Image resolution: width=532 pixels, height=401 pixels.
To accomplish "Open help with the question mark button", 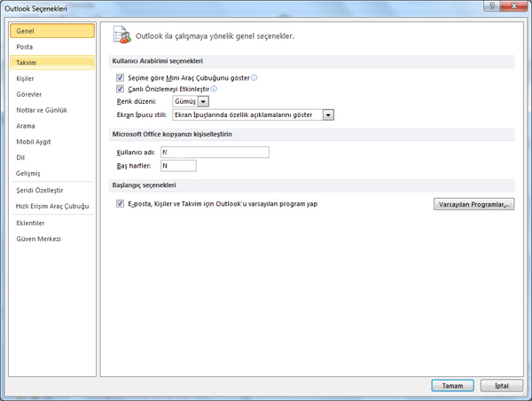I will click(x=490, y=6).
